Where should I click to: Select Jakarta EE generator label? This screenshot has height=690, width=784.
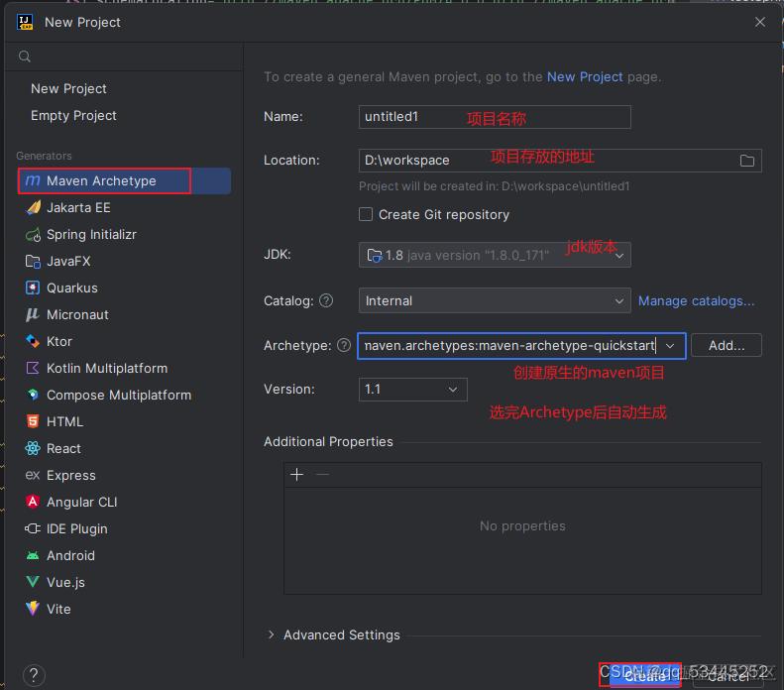pos(78,207)
